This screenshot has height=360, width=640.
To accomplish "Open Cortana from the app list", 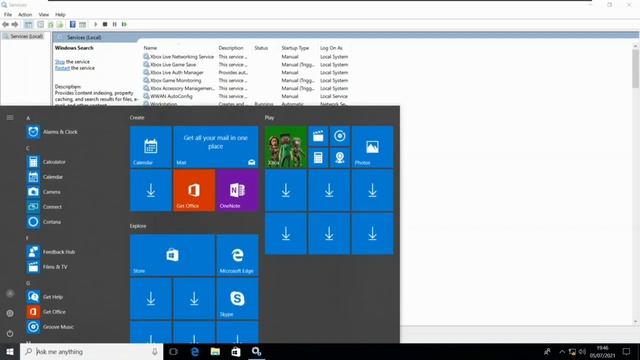I will (44, 222).
